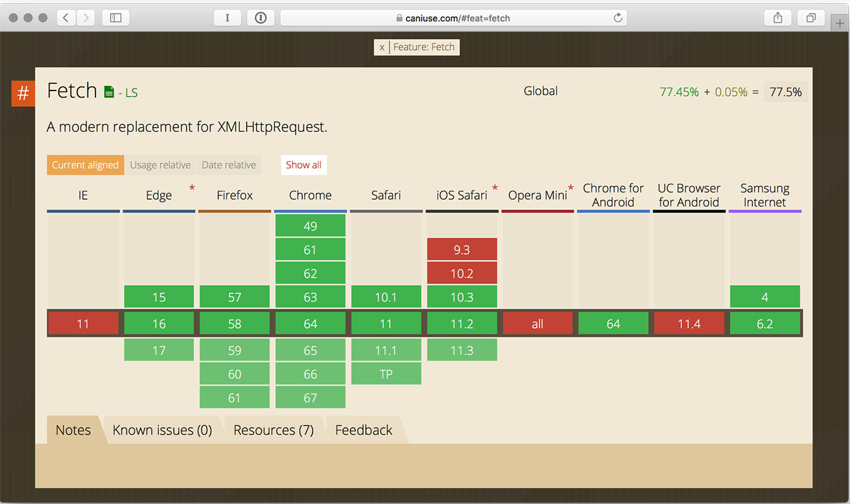
Task: Select the IE 11 red cell
Action: (83, 323)
